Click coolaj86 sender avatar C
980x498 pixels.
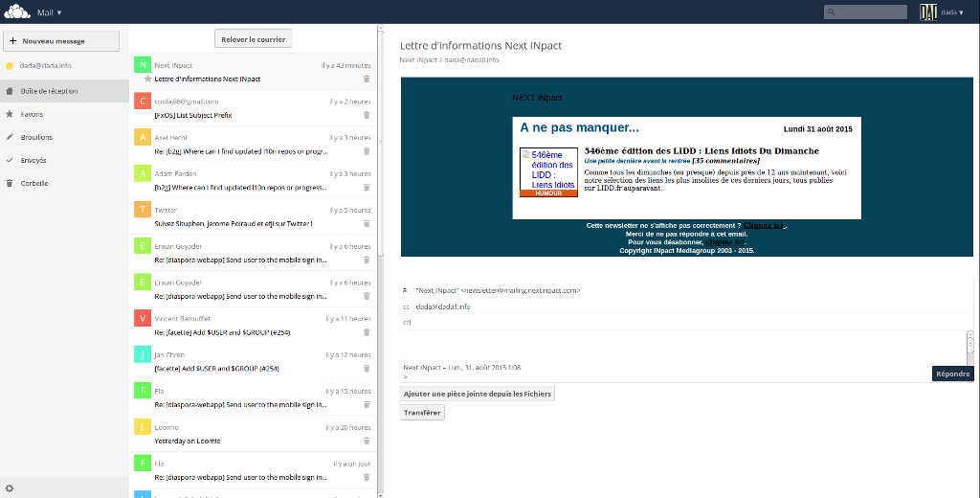pos(143,101)
